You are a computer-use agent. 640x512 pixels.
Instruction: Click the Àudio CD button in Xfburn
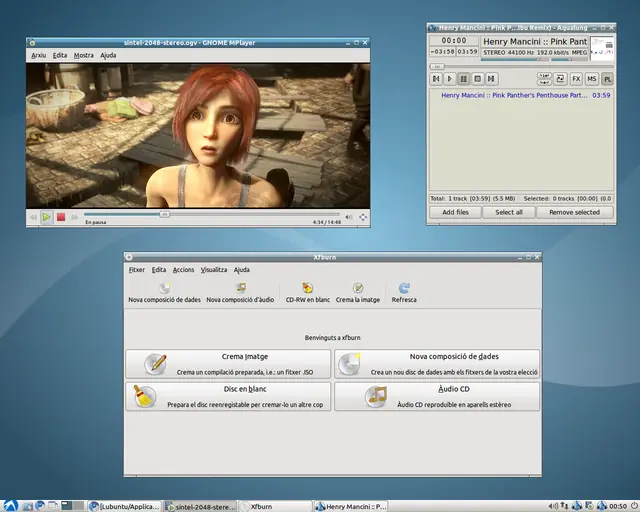click(x=437, y=396)
